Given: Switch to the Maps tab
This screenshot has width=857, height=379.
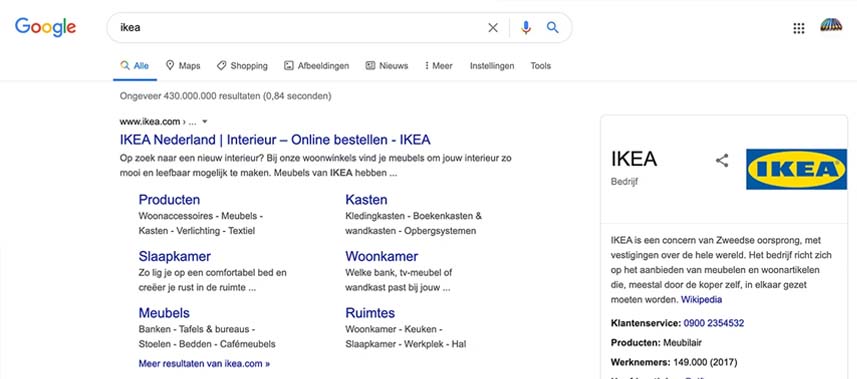Looking at the screenshot, I should tap(183, 66).
